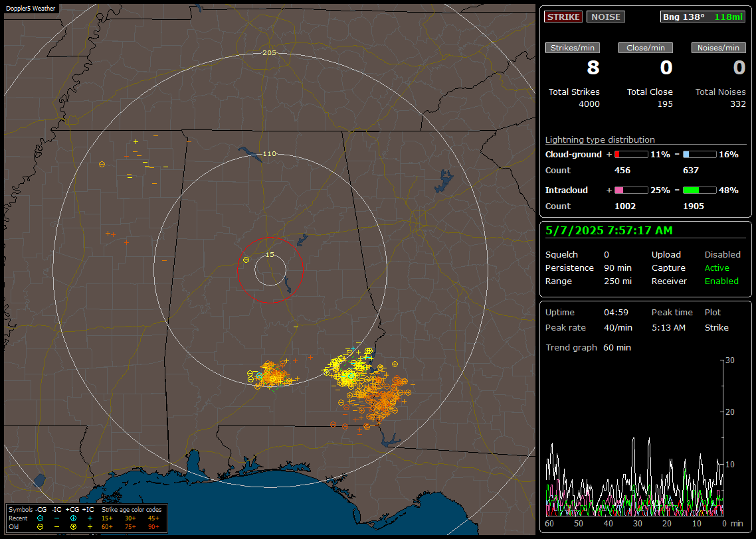The width and height of the screenshot is (756, 539).
Task: Select the strikes per minute value 8
Action: pos(593,68)
